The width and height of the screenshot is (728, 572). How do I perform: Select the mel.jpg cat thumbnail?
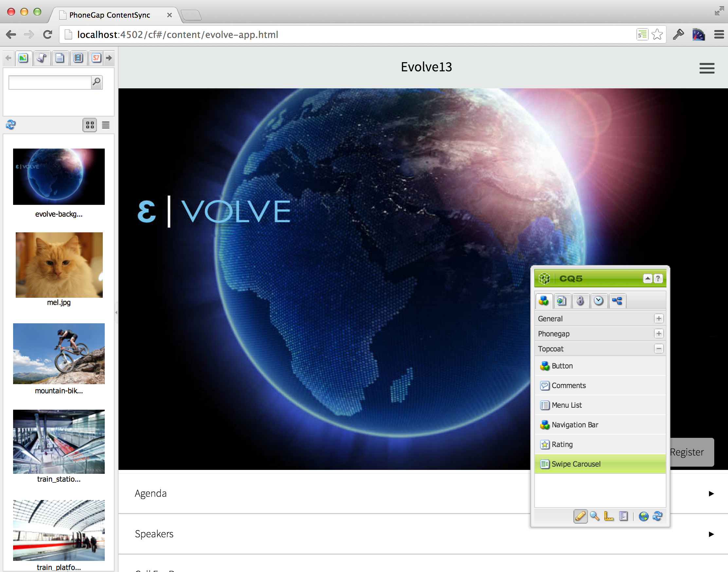click(x=59, y=265)
